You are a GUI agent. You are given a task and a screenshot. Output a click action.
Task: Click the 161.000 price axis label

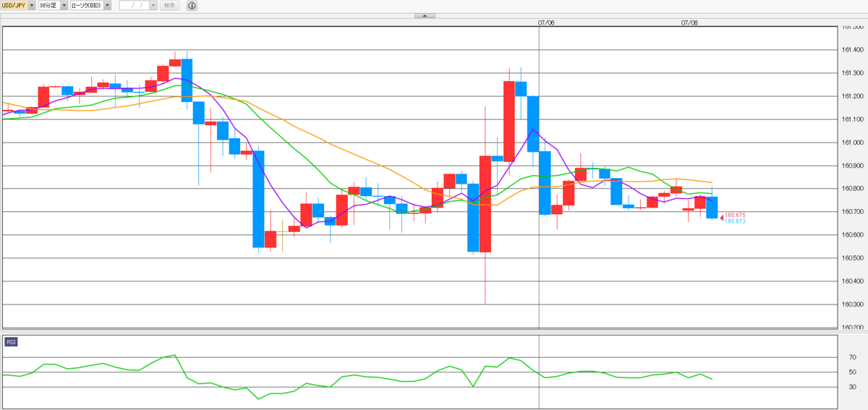(x=852, y=142)
